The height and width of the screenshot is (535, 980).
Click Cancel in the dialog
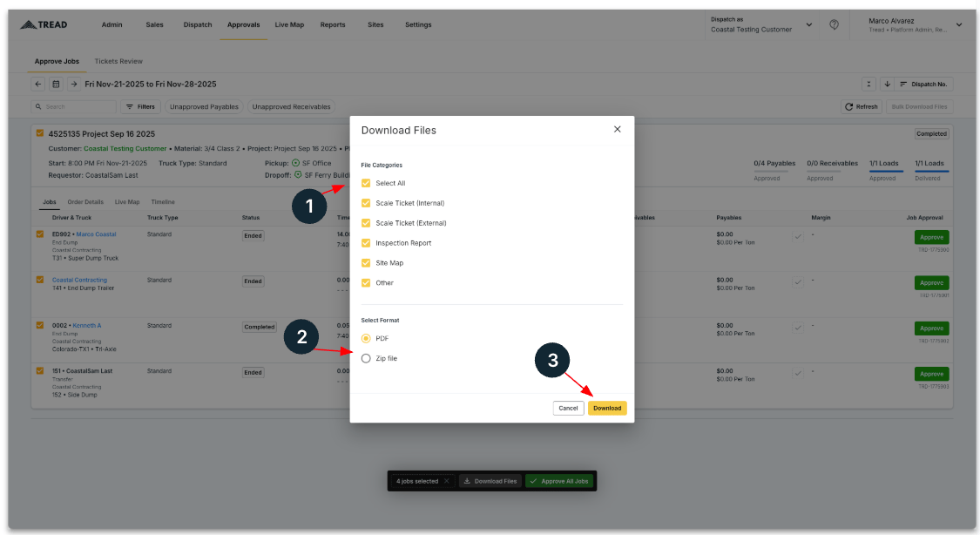[x=568, y=408]
